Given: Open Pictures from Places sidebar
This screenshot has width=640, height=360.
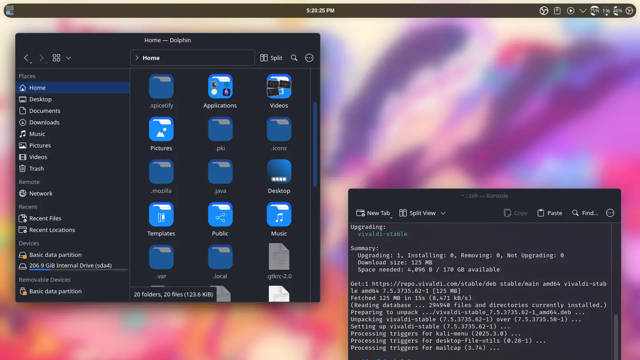Looking at the screenshot, I should pyautogui.click(x=73, y=145).
